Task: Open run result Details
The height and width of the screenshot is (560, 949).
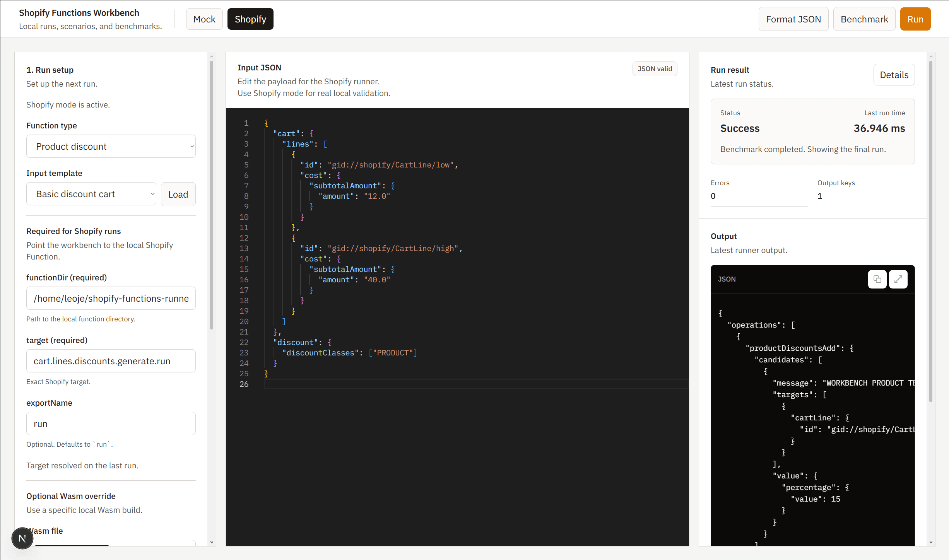Action: click(x=894, y=75)
